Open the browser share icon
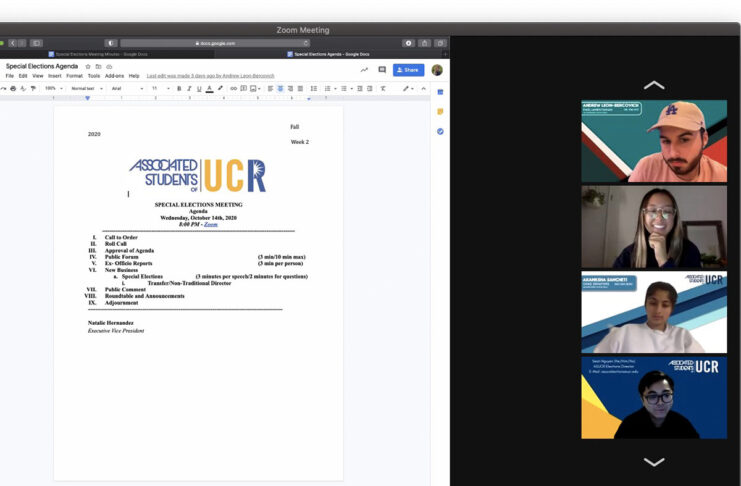This screenshot has width=741, height=486. pyautogui.click(x=424, y=43)
